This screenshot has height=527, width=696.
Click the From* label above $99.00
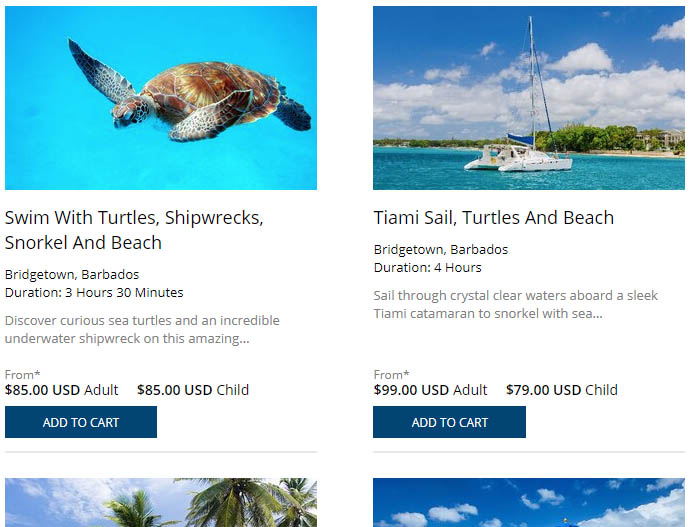(391, 374)
